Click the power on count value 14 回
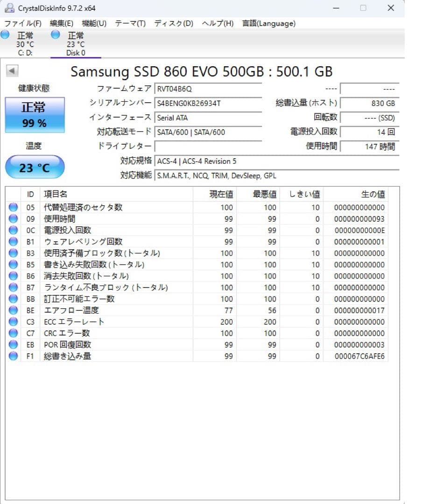422x504 pixels. pyautogui.click(x=370, y=132)
